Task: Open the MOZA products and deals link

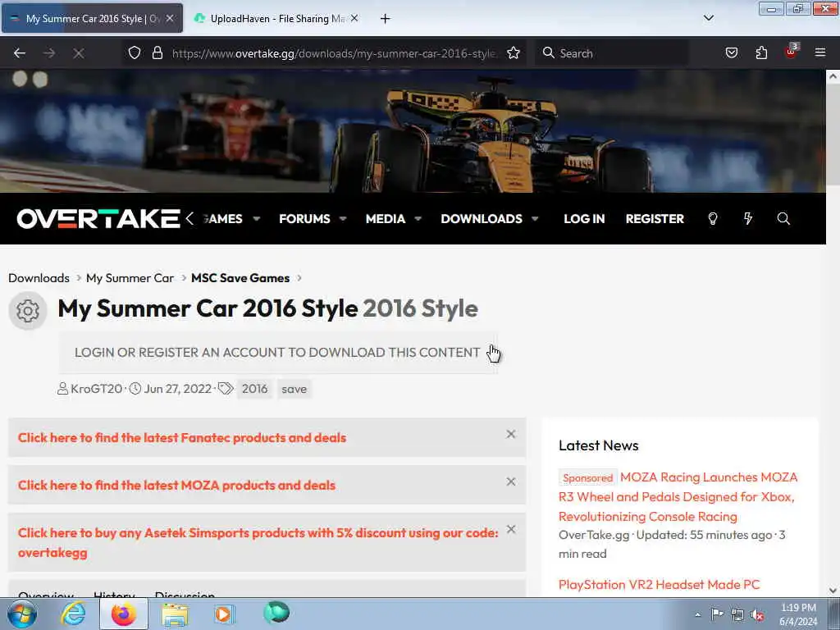Action: [177, 486]
